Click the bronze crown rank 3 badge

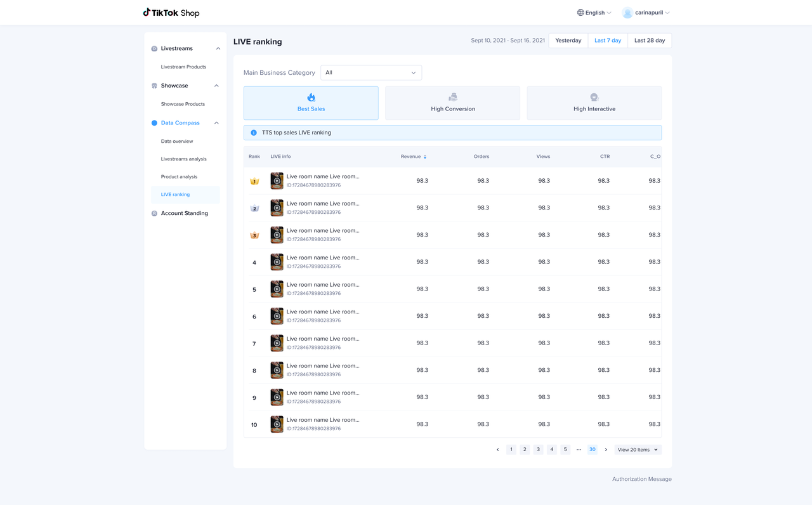point(254,235)
